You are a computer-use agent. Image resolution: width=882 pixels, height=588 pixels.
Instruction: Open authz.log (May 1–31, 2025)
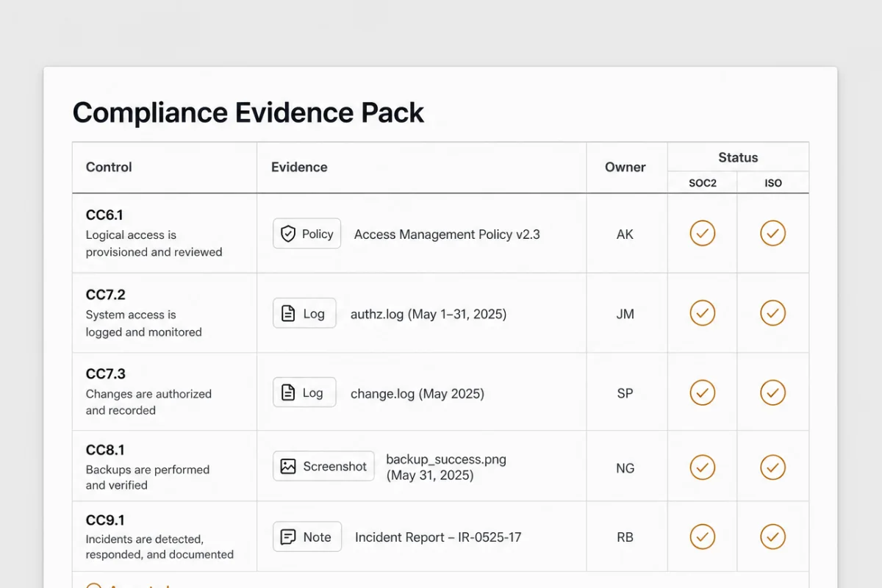point(429,315)
